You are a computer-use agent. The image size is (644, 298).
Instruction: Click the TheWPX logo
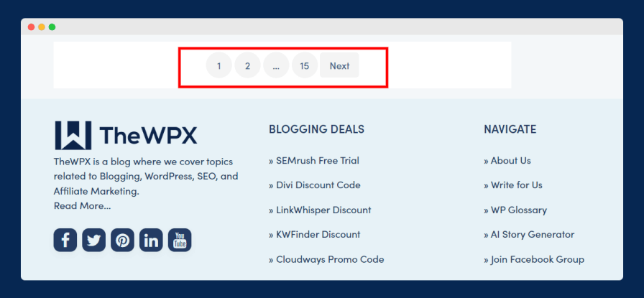pos(126,135)
